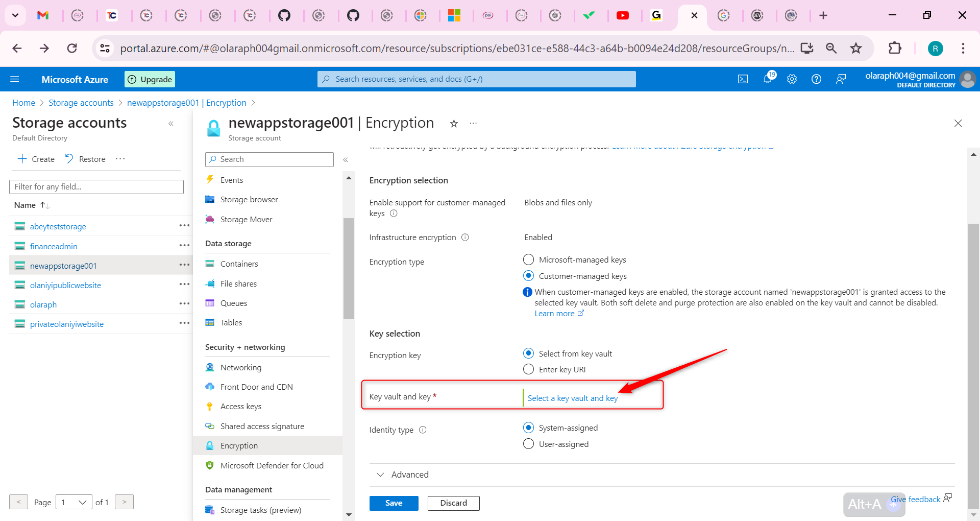Favorite the newappstorage001 Encryption page star
Screen dimensions: 980x521
click(x=454, y=123)
